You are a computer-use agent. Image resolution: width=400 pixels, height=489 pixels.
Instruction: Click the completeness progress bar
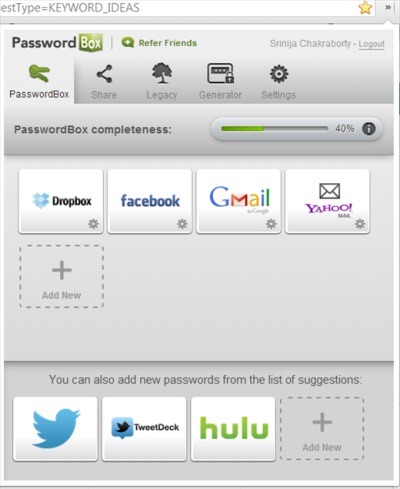(274, 129)
